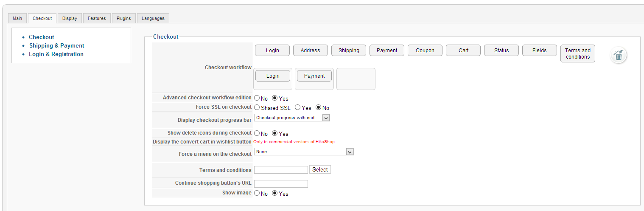Select Shared SSL for Force SSL
Screen dimensions: 644x211
tap(257, 107)
